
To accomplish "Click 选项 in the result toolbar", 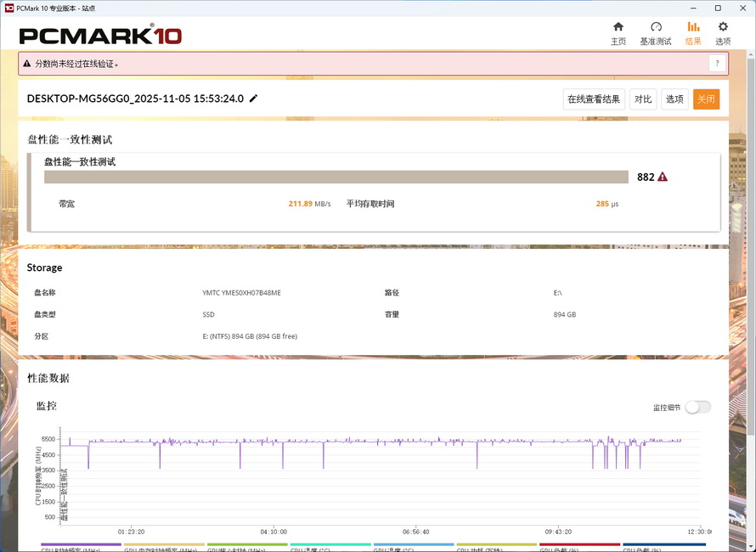I will tap(674, 99).
